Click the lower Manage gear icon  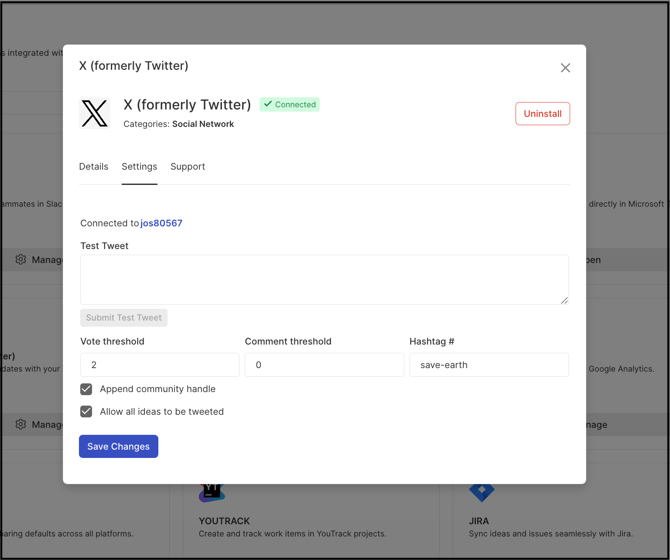[x=21, y=424]
